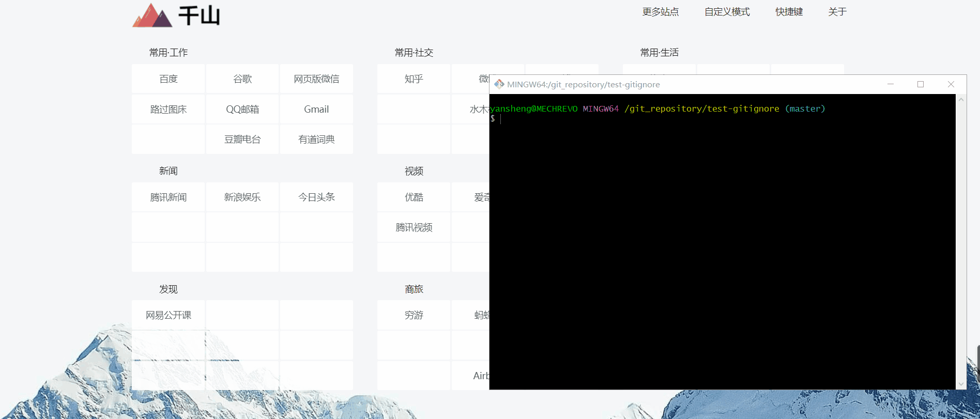
Task: Click the (master) branch text in terminal
Action: click(805, 108)
